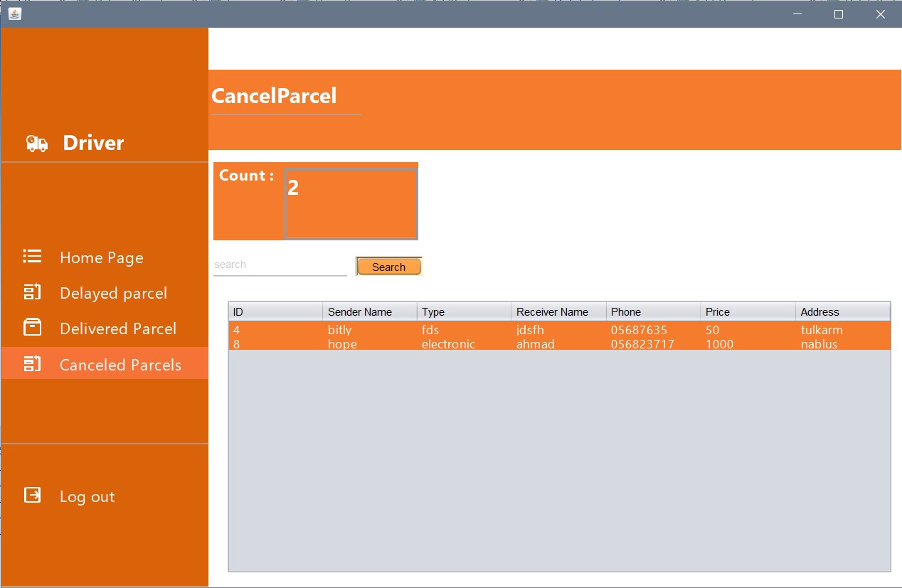Click price cell '1000'
Viewport: 902px width, 588px height.
coord(748,343)
